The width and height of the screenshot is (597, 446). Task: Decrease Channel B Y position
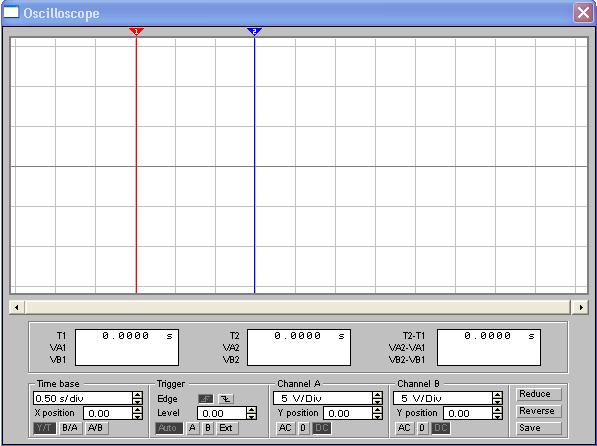pyautogui.click(x=497, y=416)
